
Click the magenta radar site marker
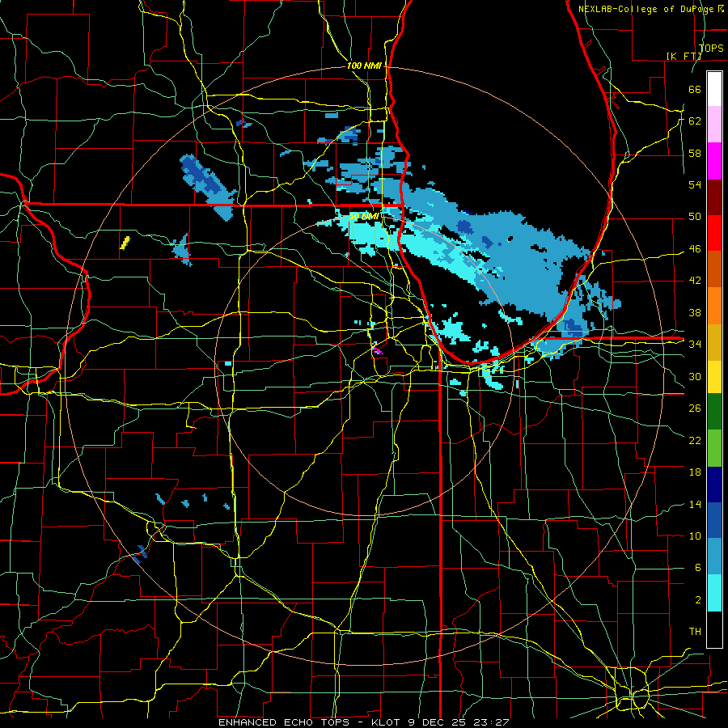378,351
